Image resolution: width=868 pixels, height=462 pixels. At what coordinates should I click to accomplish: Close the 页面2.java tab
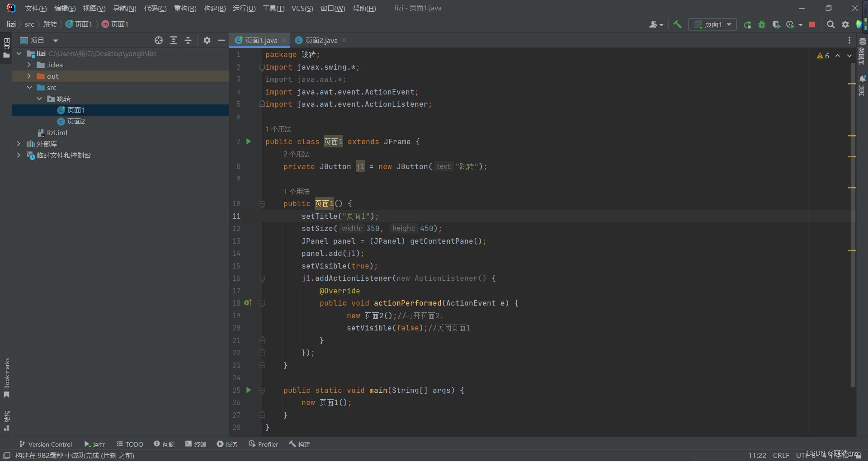pos(344,40)
